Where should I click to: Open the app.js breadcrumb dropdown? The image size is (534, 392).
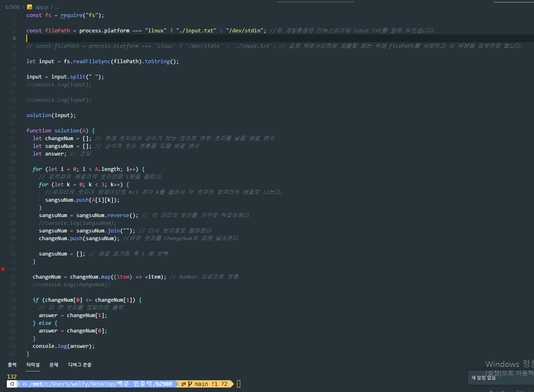pyautogui.click(x=42, y=7)
